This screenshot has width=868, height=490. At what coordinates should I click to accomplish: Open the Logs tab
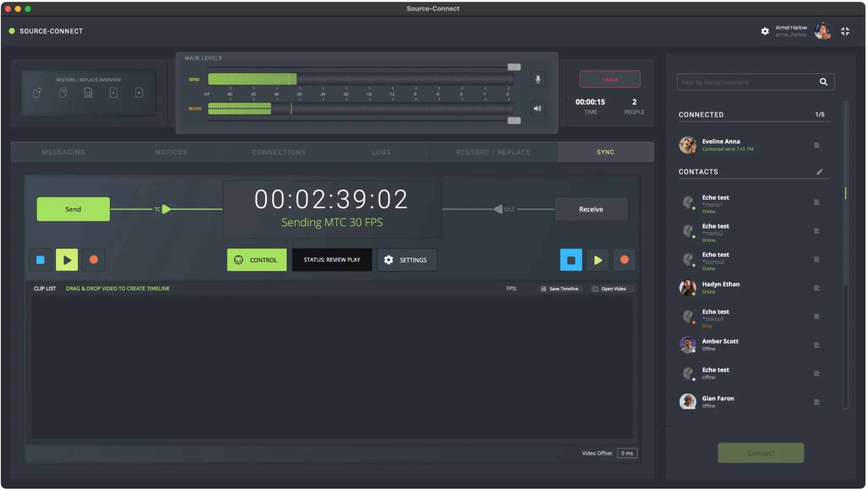(381, 152)
